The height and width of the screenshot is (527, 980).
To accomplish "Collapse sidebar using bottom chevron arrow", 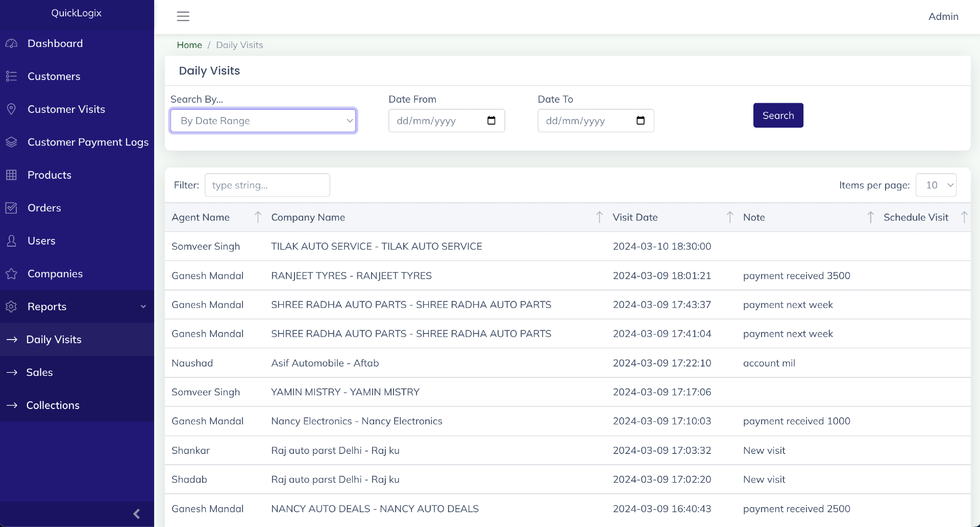I will pos(136,514).
